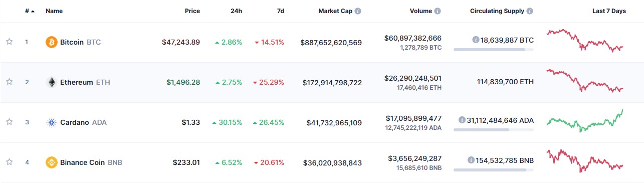
Task: Click the Cardano circulating supply progress bar
Action: (x=494, y=130)
